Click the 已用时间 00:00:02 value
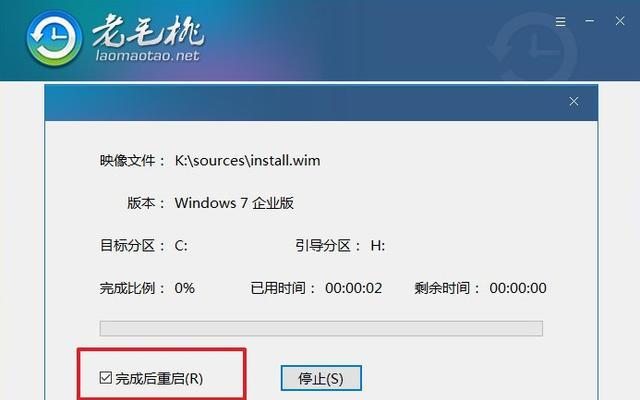Image resolution: width=640 pixels, height=400 pixels. (353, 288)
